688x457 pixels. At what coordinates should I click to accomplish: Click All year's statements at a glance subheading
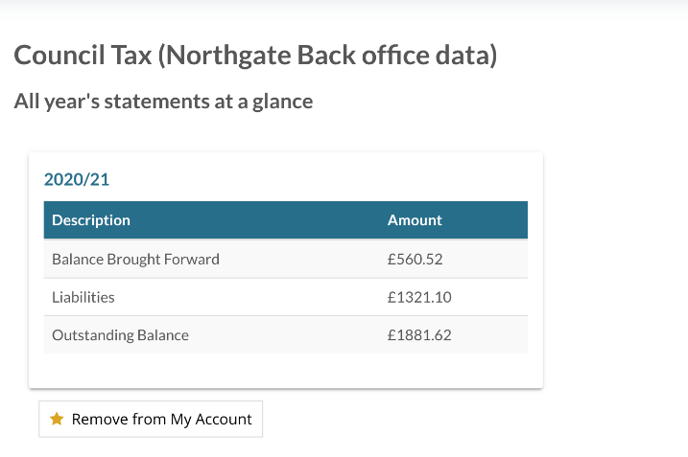point(163,102)
